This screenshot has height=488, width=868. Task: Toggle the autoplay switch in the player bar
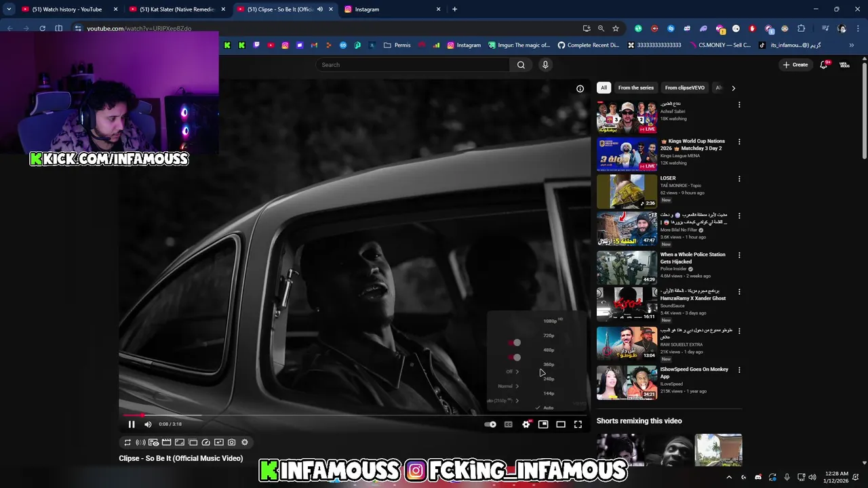pos(490,424)
